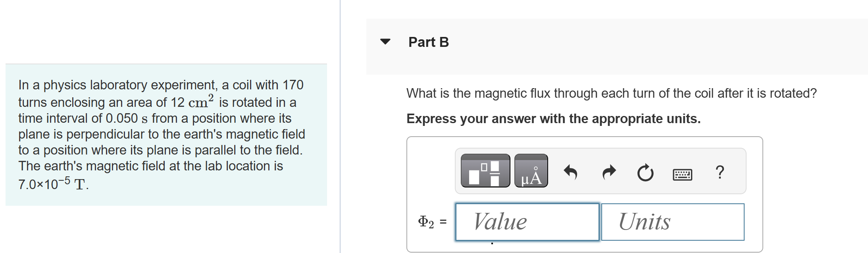Viewport: 868px width, 253px height.
Task: Click the disclosure triangle next to Part B
Action: pyautogui.click(x=386, y=41)
